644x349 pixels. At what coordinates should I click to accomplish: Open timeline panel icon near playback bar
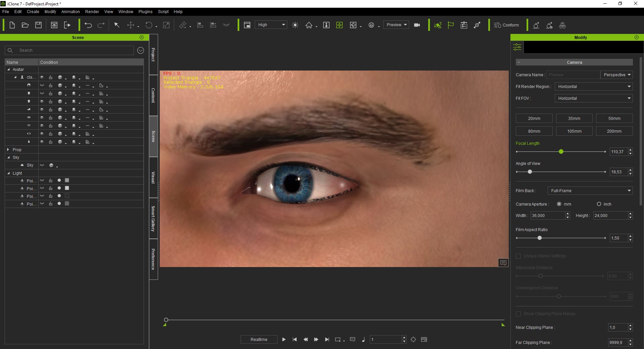click(x=424, y=340)
